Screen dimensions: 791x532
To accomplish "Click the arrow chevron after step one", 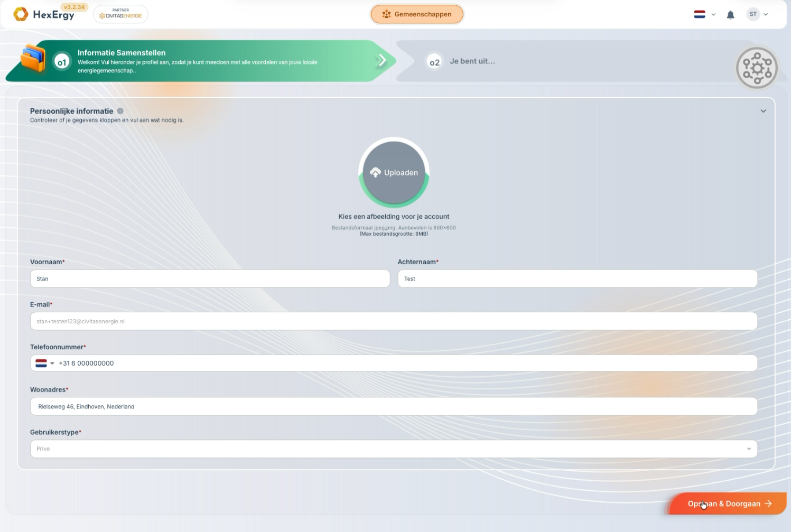I will 381,60.
